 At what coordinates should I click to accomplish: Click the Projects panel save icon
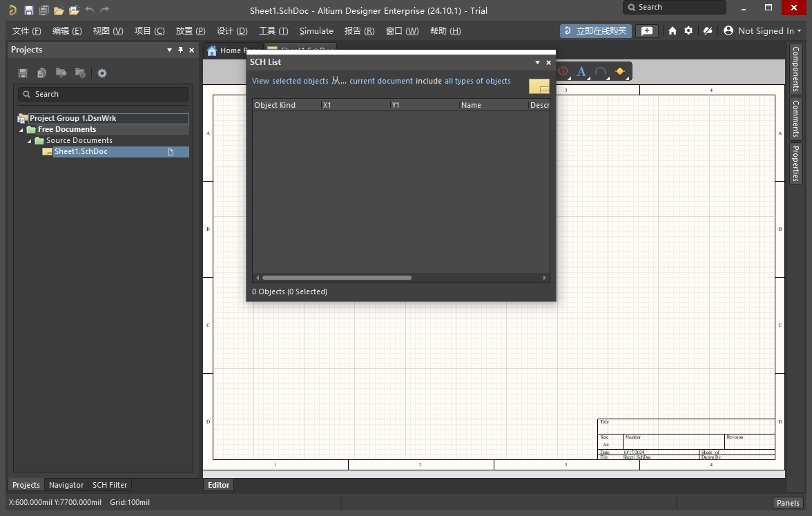(x=23, y=73)
